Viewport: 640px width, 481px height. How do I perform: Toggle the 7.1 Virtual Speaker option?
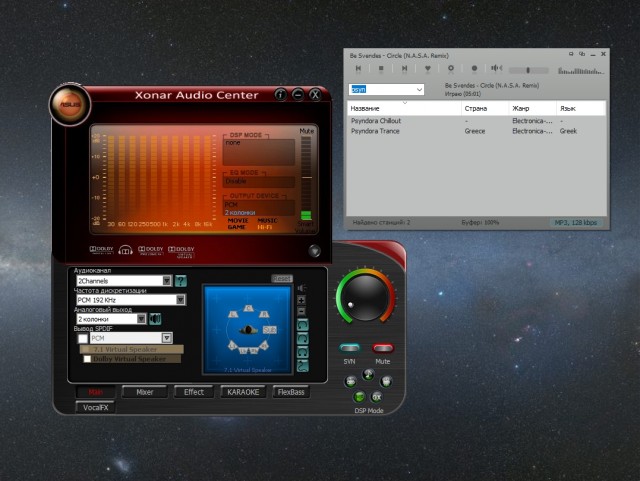(131, 350)
